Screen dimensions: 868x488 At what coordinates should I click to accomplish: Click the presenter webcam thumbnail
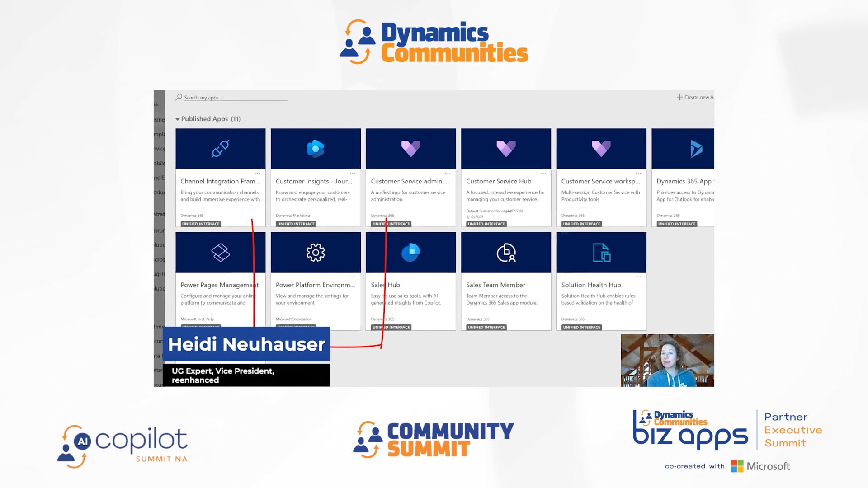coord(667,361)
